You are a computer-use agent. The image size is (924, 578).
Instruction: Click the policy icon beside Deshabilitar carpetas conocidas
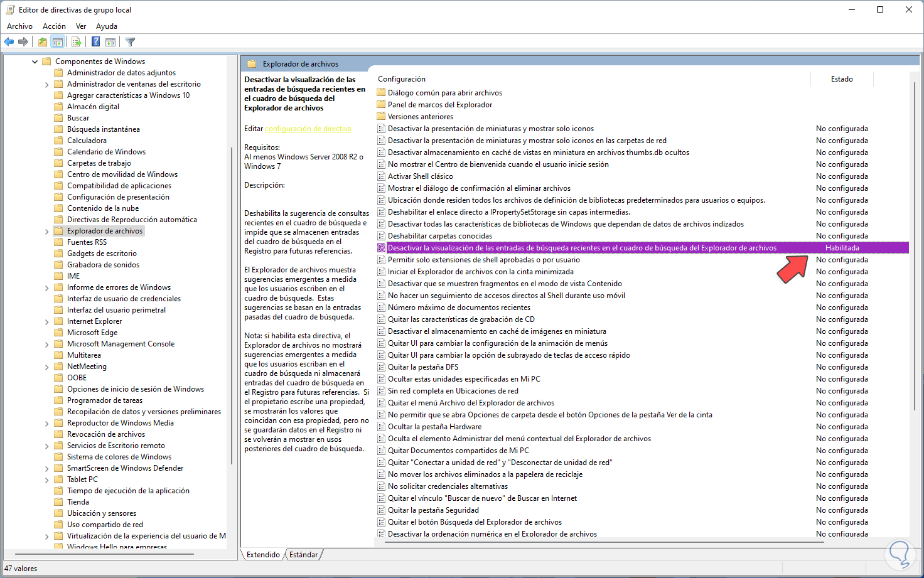point(381,236)
